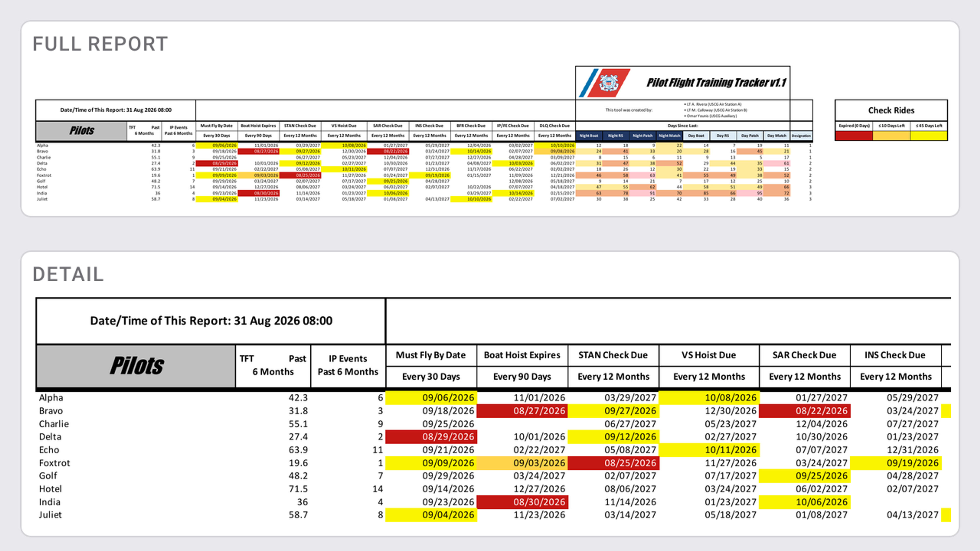Click the Coast Guard emblem logo
The height and width of the screenshot is (551, 980).
(605, 82)
